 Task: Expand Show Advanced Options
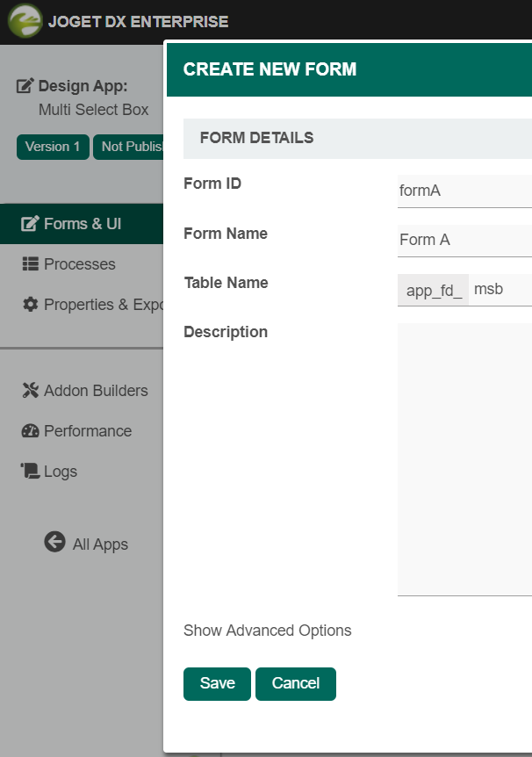click(267, 631)
